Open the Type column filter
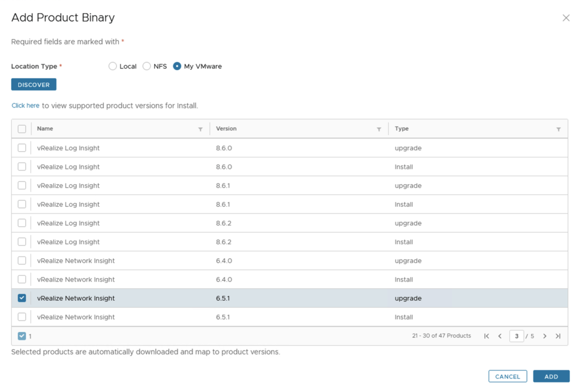Viewport: 580px width, 392px height. (x=558, y=129)
